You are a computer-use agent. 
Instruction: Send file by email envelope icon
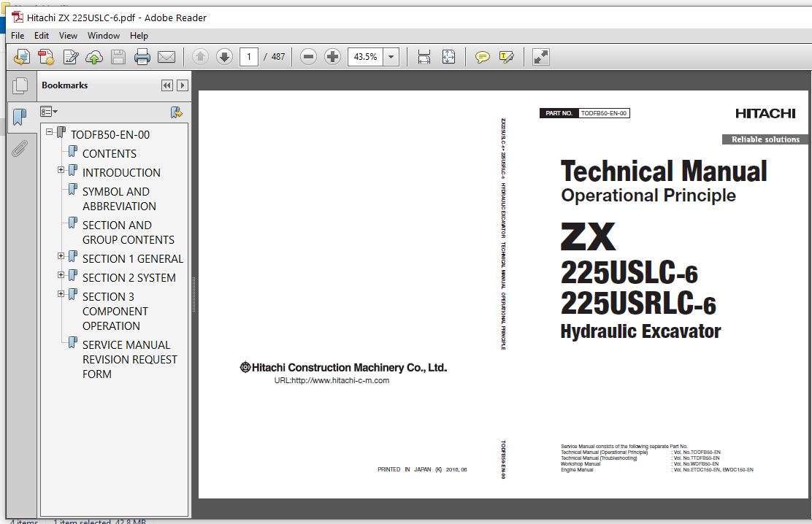coord(166,57)
